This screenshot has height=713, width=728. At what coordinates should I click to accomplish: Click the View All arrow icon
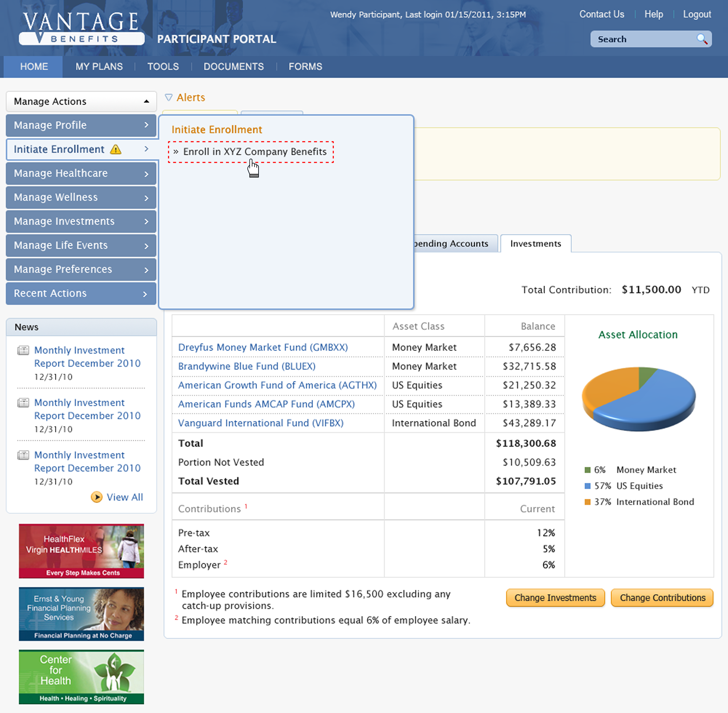pos(96,497)
